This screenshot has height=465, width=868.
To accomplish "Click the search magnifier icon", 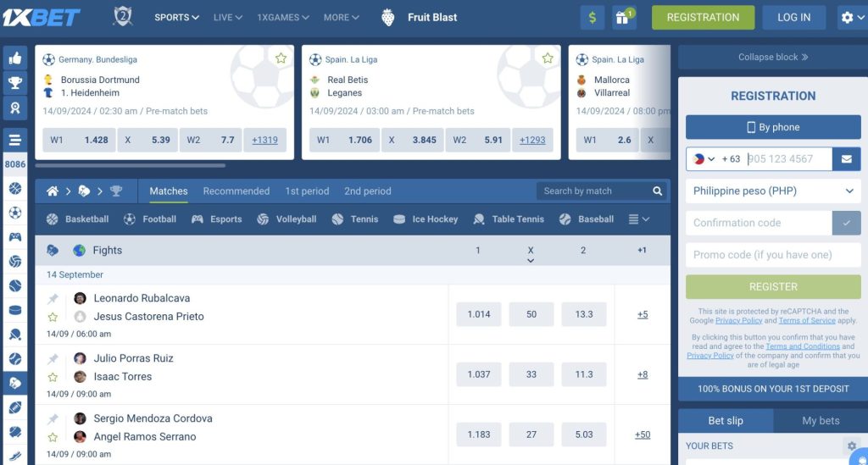I will [x=658, y=191].
